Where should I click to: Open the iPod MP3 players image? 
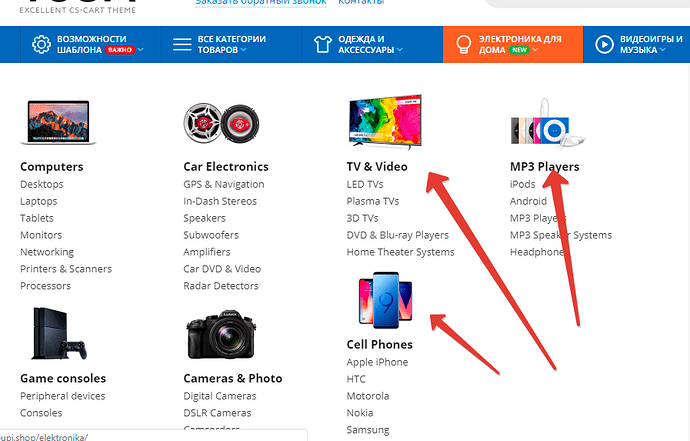(547, 123)
